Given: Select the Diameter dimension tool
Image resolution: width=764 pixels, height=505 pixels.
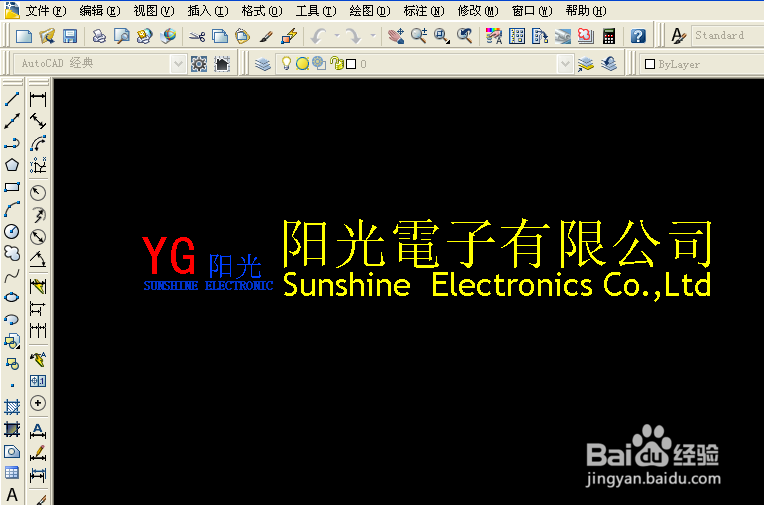Looking at the screenshot, I should [x=38, y=237].
